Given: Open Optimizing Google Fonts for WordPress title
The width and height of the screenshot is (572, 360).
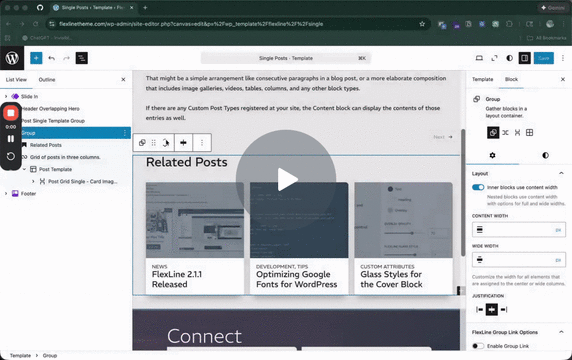Looking at the screenshot, I should point(297,279).
